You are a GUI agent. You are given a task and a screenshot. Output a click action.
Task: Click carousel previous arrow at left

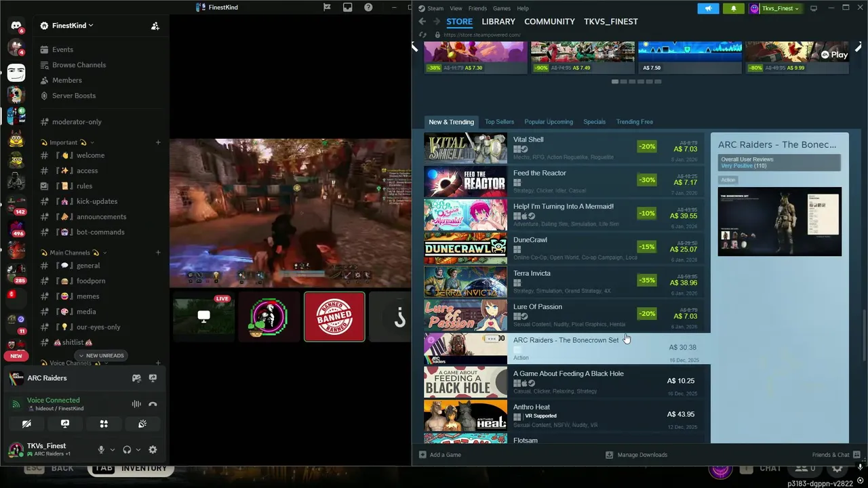(x=415, y=47)
